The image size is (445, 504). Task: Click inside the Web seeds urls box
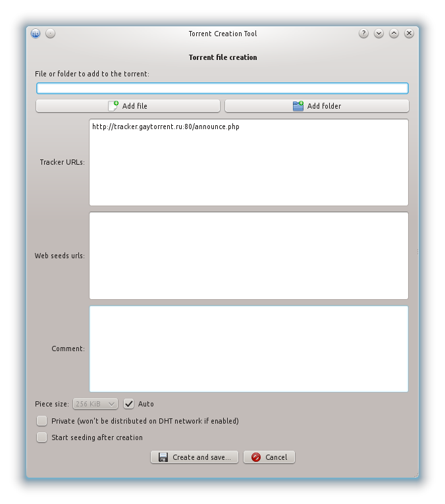point(248,256)
